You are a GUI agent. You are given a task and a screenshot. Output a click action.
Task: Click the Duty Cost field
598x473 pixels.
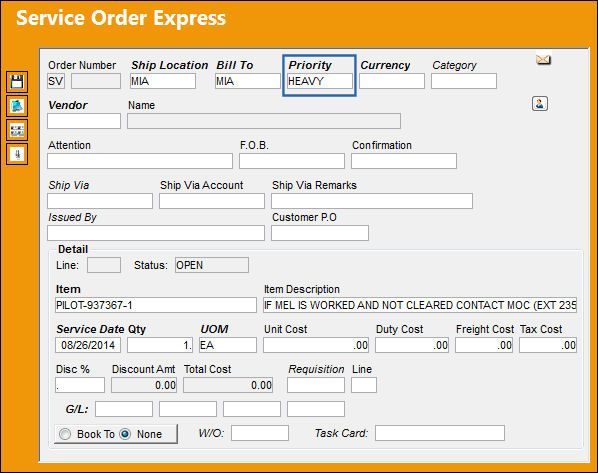412,345
